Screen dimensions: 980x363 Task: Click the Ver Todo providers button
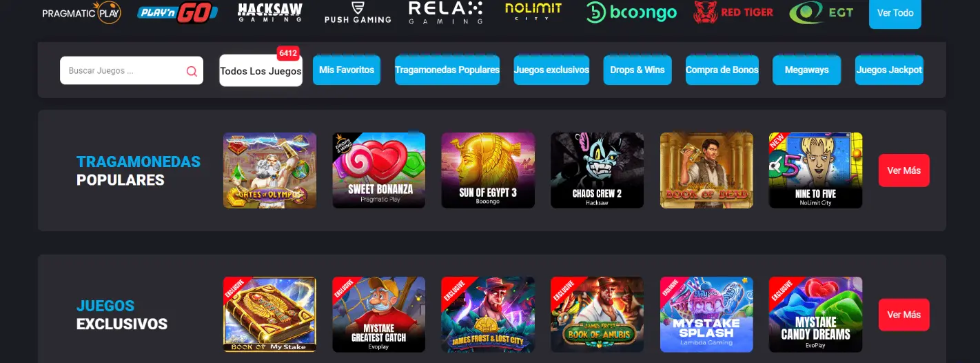point(895,13)
